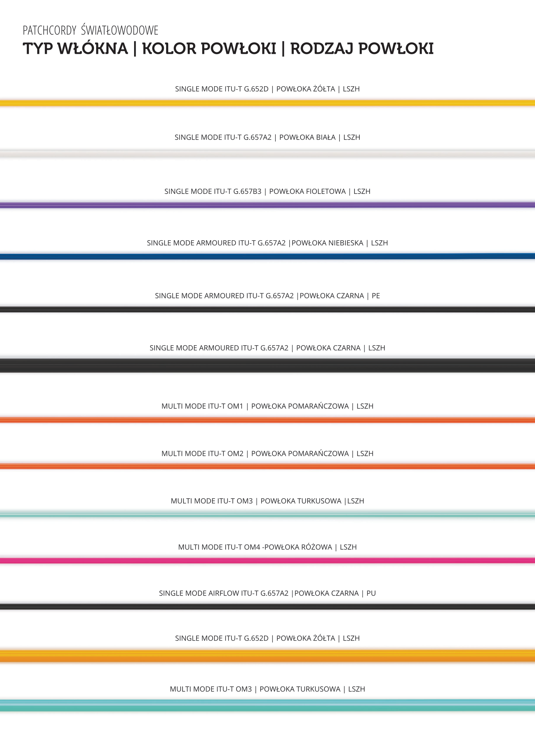Click the 'POWŁOKA NIEBIESKA | LSZH' armoured label
This screenshot has height=756, width=535.
267,243
